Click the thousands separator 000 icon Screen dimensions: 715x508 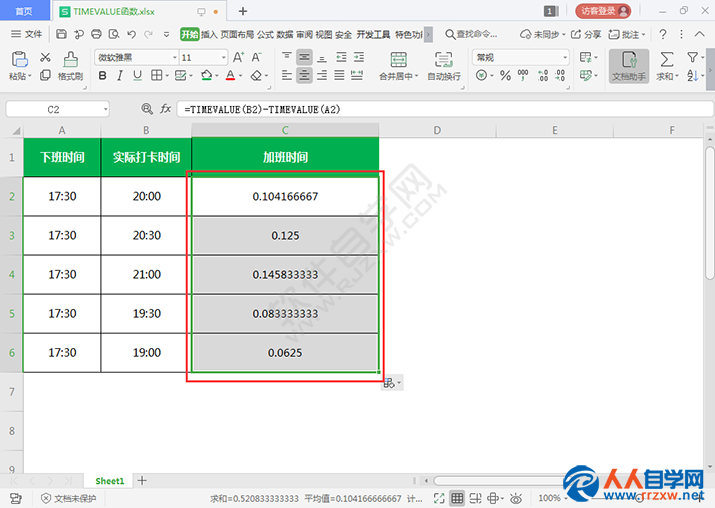[523, 76]
